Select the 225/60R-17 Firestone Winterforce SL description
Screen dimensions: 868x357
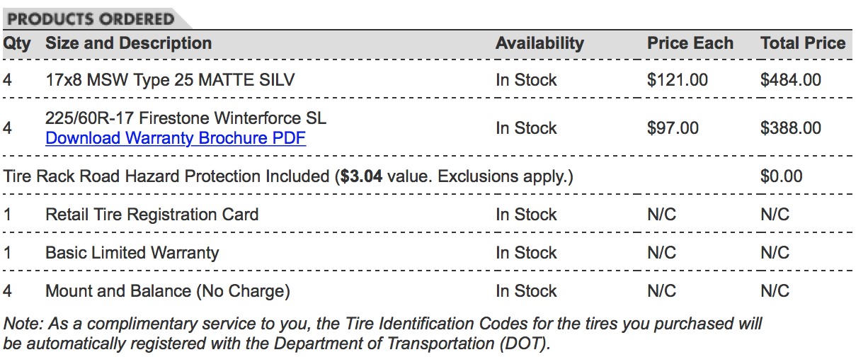pos(185,118)
